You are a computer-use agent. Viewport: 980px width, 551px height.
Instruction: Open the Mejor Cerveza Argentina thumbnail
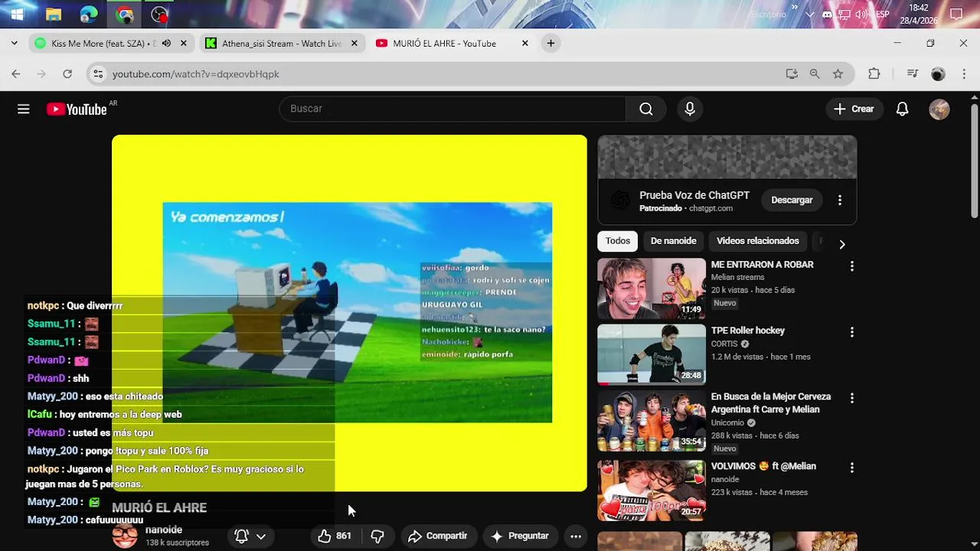(652, 420)
